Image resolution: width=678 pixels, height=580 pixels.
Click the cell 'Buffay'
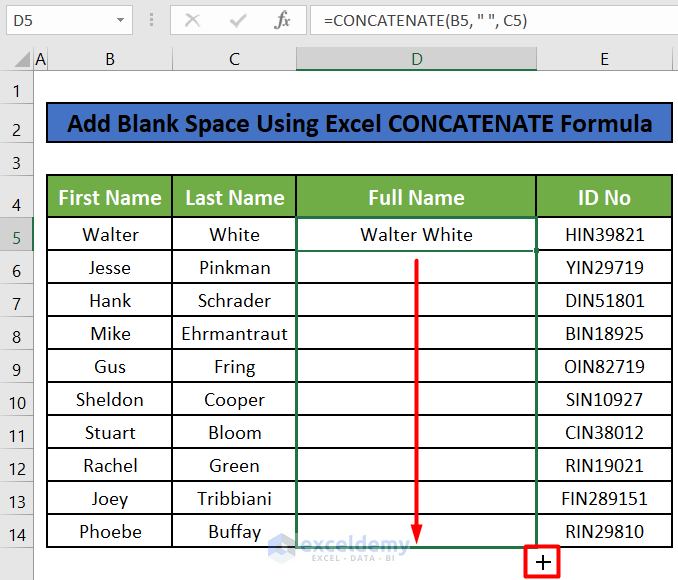(x=234, y=531)
